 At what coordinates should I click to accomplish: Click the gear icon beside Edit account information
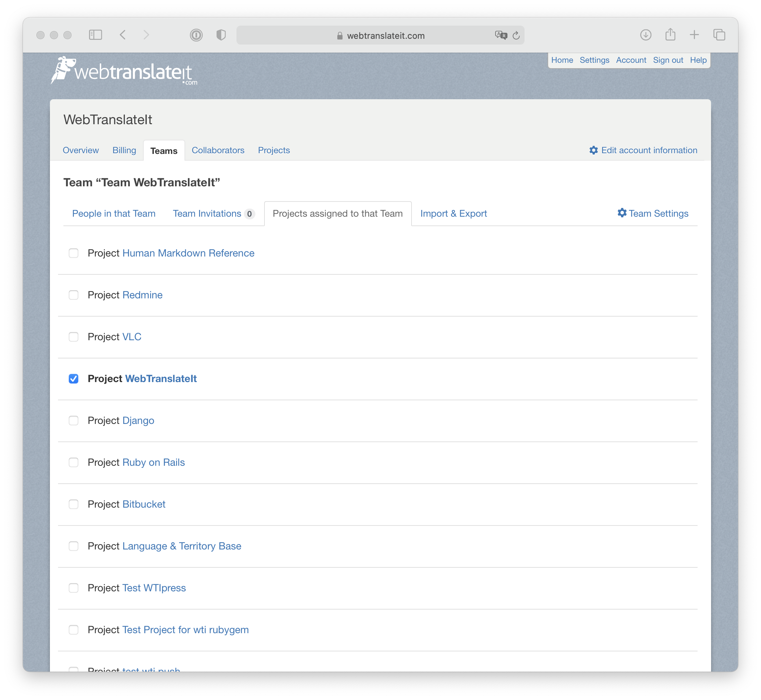tap(593, 151)
